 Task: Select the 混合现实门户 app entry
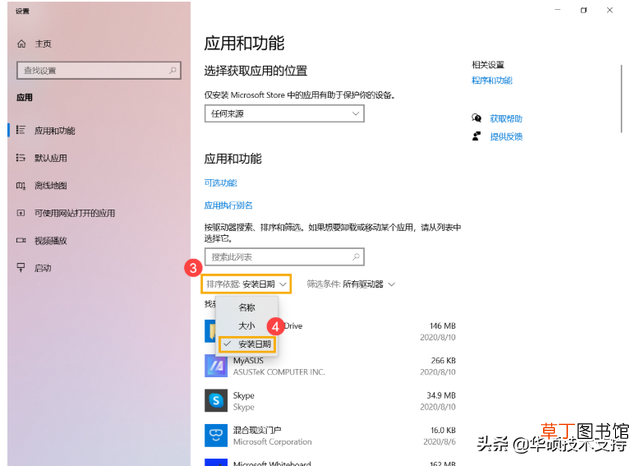[x=330, y=435]
